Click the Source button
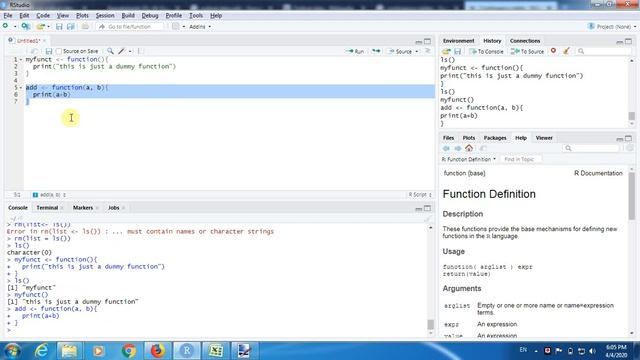 click(400, 51)
